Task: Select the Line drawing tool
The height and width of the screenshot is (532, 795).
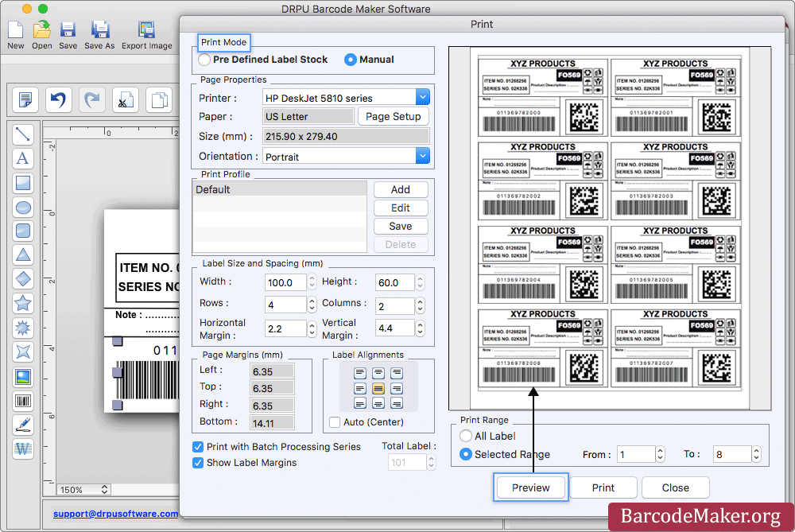Action: [x=23, y=134]
